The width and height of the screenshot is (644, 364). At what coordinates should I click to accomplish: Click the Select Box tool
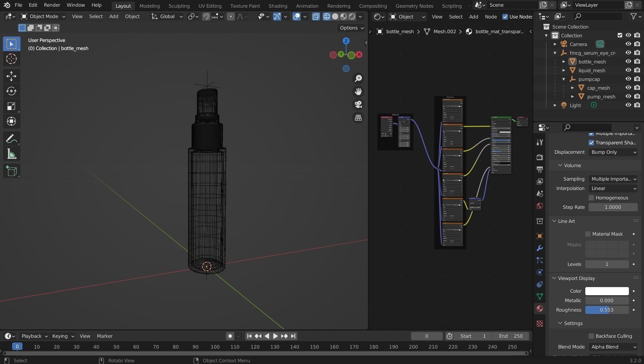[11, 44]
